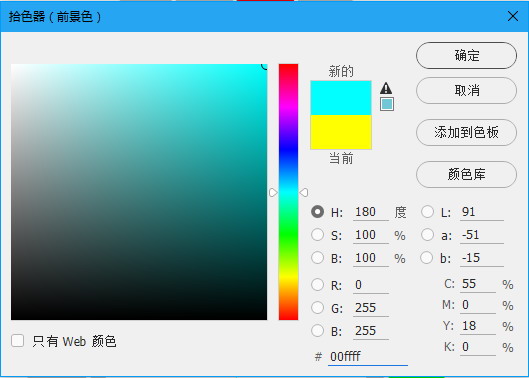The height and width of the screenshot is (378, 529).
Task: Select the L lightness radio button
Action: [427, 212]
